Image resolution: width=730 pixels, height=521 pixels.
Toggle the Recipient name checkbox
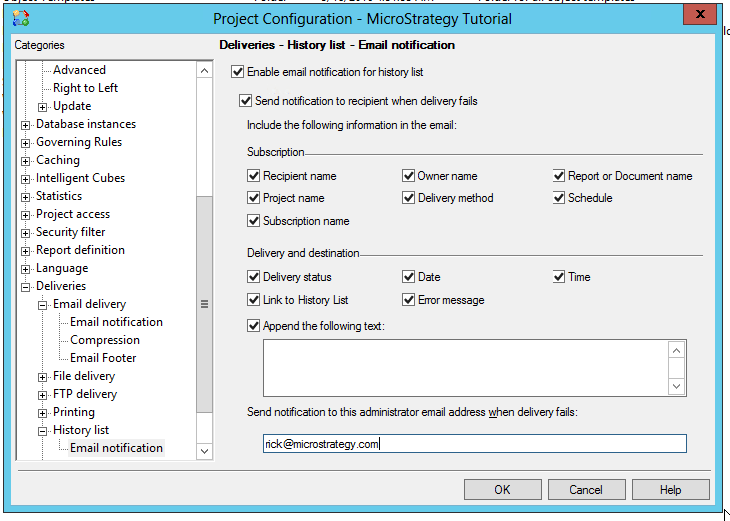click(253, 176)
